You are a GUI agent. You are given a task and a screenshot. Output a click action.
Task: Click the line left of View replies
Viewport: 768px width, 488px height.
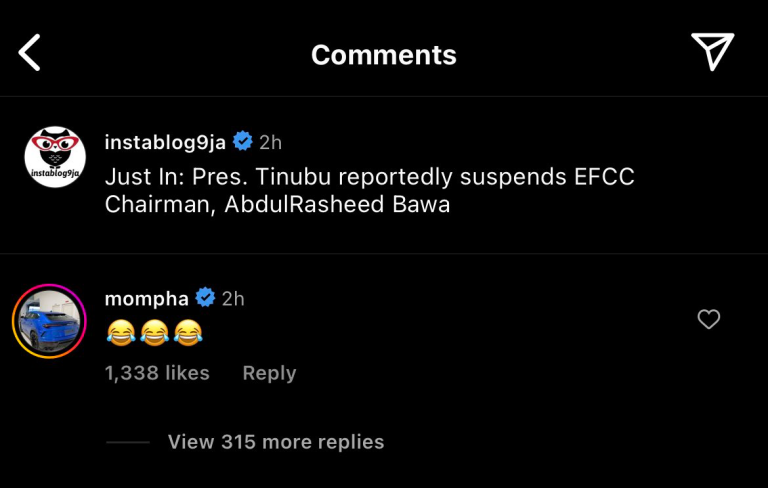[x=127, y=442]
